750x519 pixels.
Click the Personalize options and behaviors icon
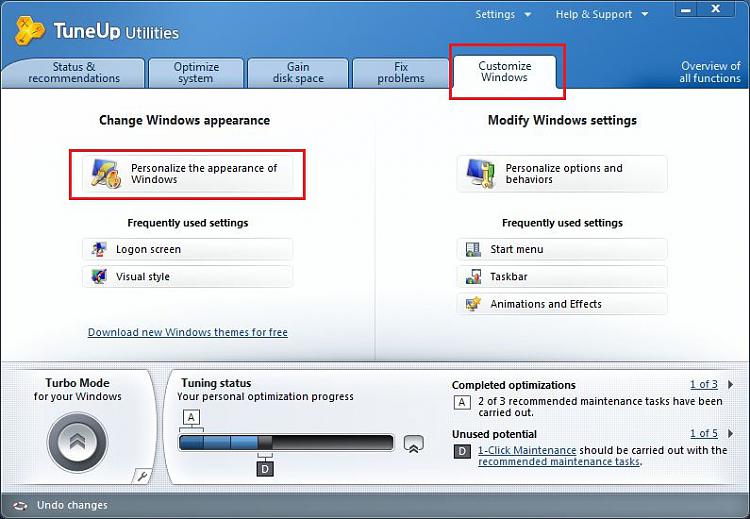(480, 174)
